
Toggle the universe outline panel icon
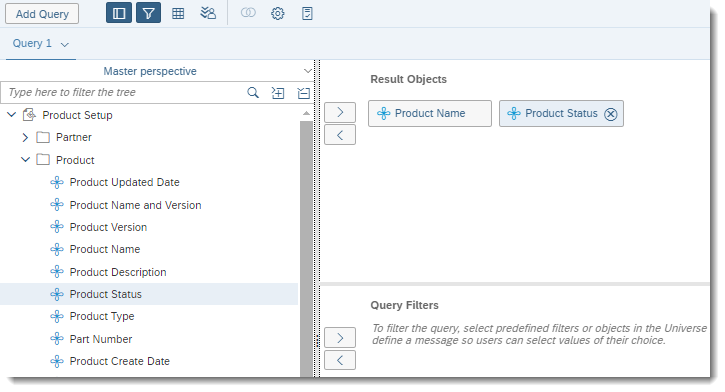pyautogui.click(x=119, y=13)
